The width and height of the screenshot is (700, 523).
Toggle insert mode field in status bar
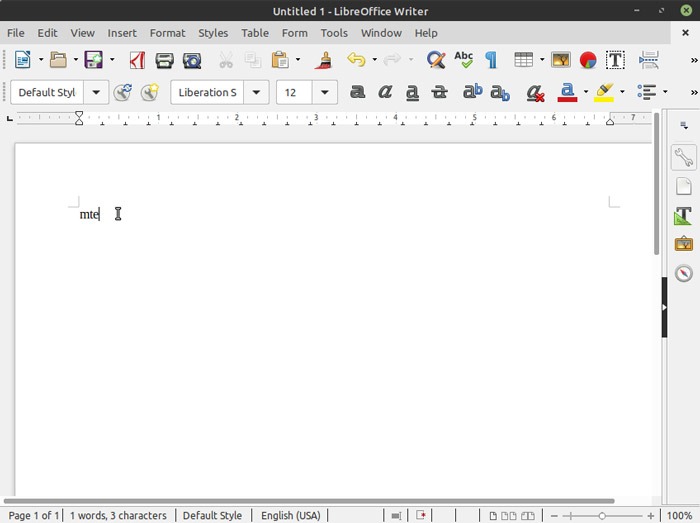click(396, 515)
